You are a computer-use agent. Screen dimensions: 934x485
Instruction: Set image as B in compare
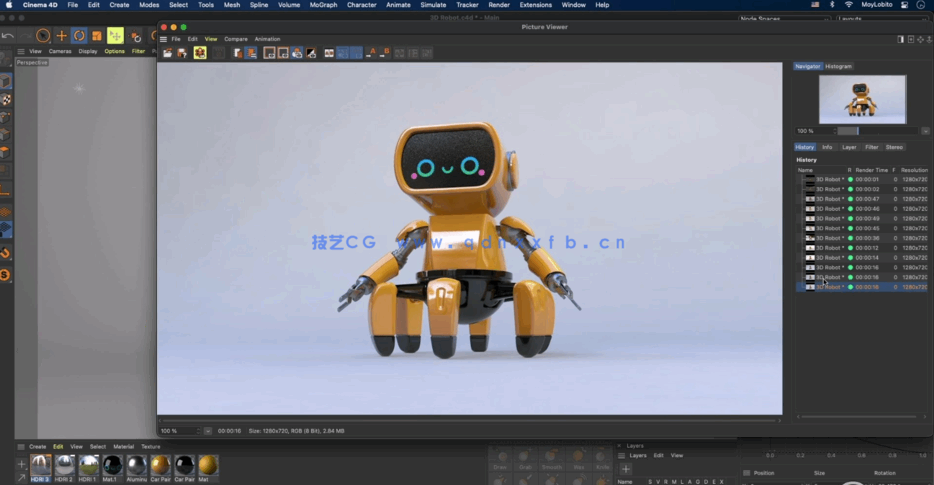(385, 53)
